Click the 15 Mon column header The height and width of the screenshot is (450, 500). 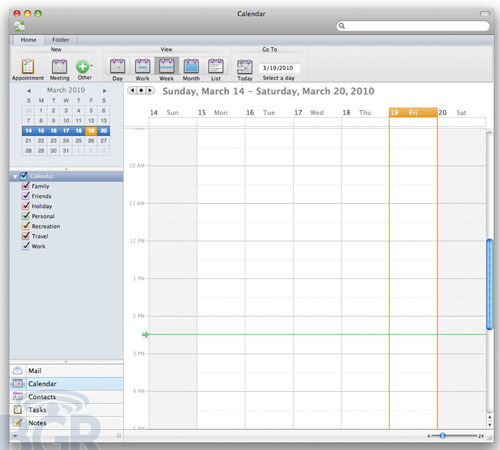click(x=221, y=112)
